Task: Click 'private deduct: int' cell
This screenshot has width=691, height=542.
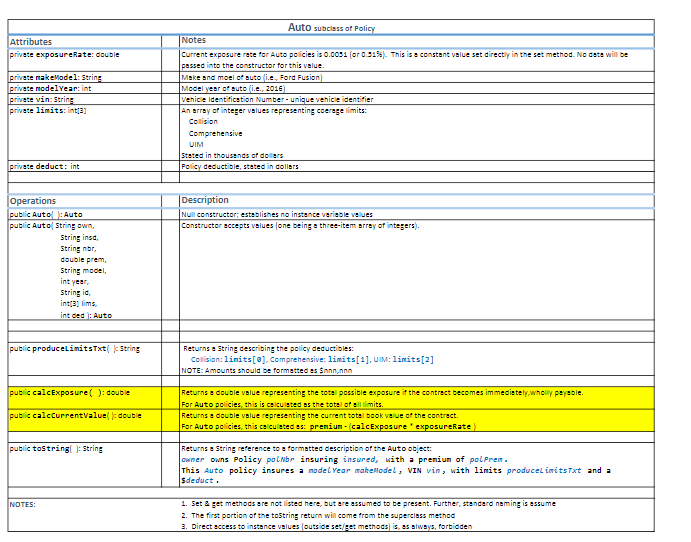Action: point(85,166)
